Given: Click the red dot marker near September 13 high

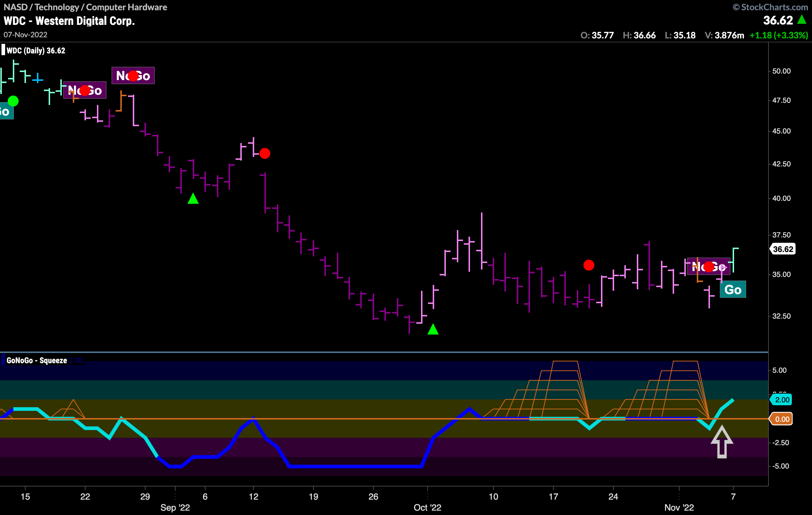Looking at the screenshot, I should (265, 153).
